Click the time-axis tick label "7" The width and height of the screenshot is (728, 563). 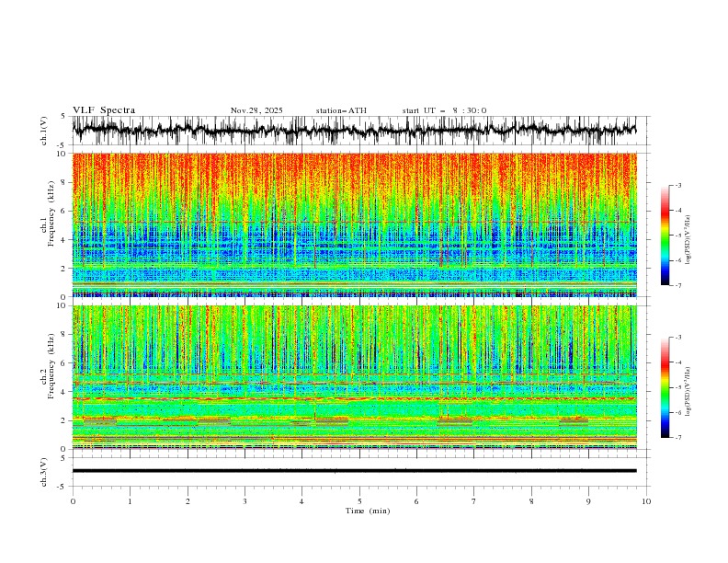[474, 501]
